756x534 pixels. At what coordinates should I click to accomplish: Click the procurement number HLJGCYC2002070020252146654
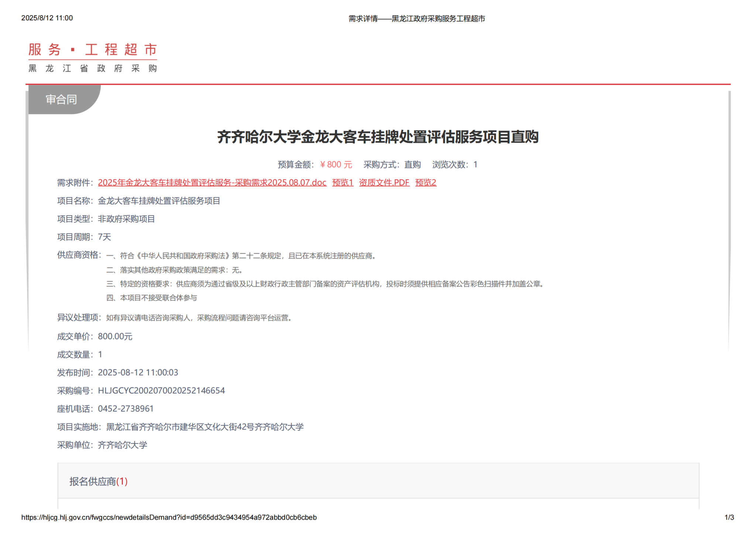click(x=161, y=391)
